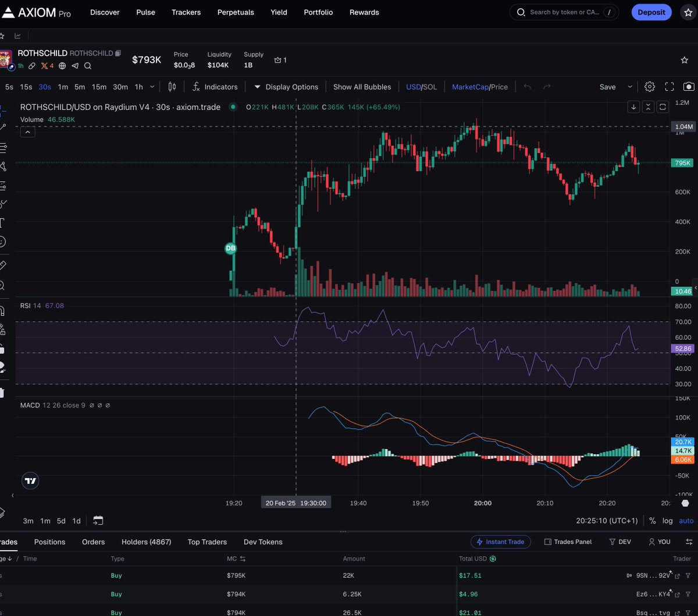Save the chart layout

607,87
